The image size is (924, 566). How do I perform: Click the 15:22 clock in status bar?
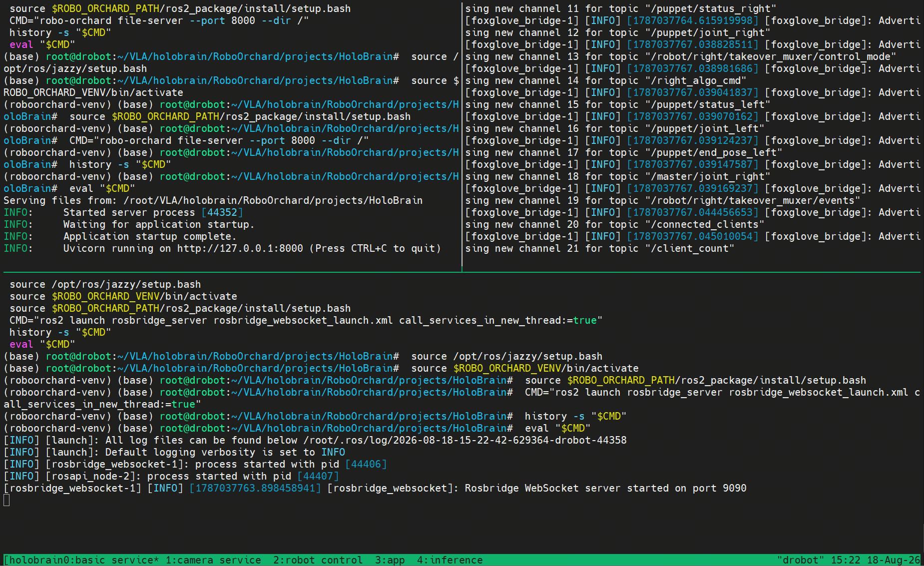846,560
